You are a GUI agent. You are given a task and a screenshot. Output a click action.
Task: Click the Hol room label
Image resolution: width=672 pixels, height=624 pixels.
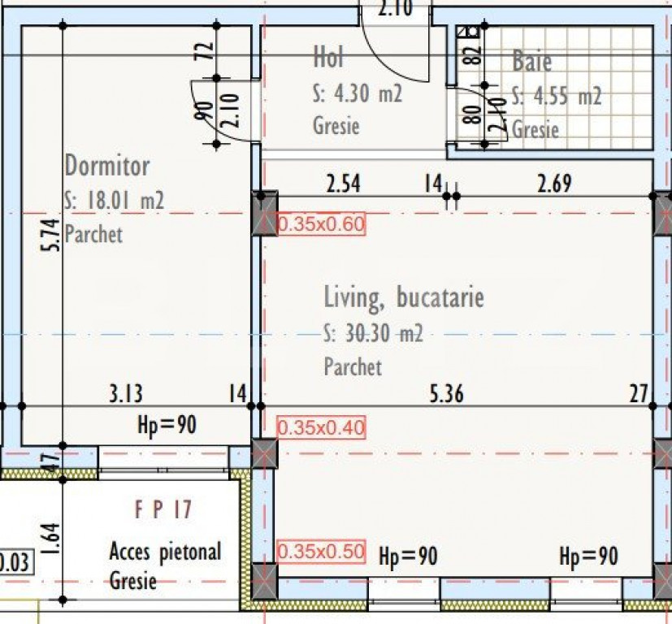click(329, 58)
